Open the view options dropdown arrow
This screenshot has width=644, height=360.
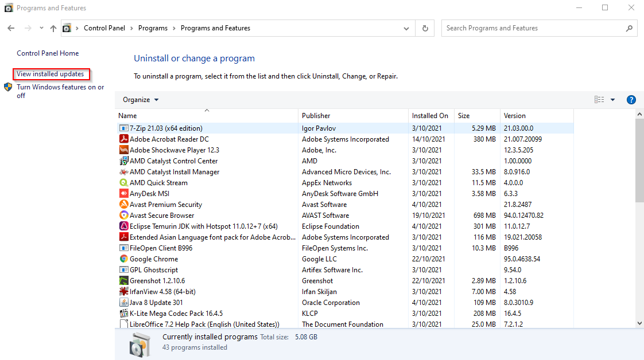613,100
